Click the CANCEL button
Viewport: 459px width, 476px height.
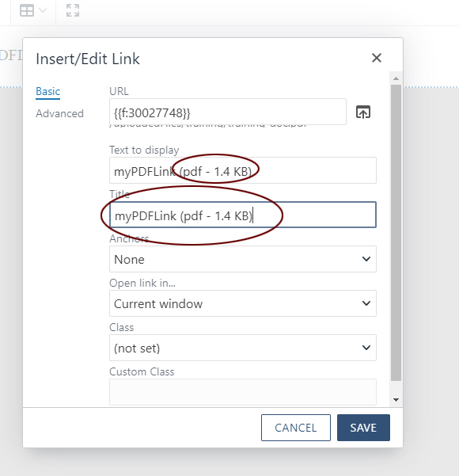296,428
